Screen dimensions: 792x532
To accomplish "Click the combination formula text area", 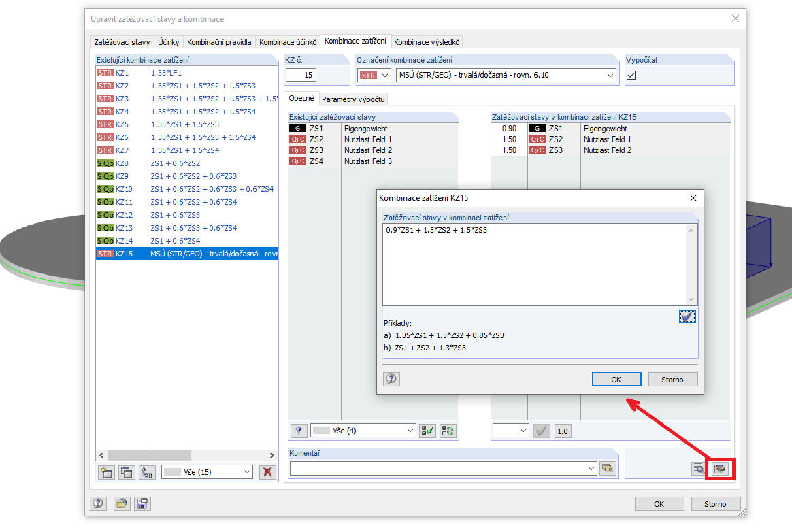I will pos(535,264).
